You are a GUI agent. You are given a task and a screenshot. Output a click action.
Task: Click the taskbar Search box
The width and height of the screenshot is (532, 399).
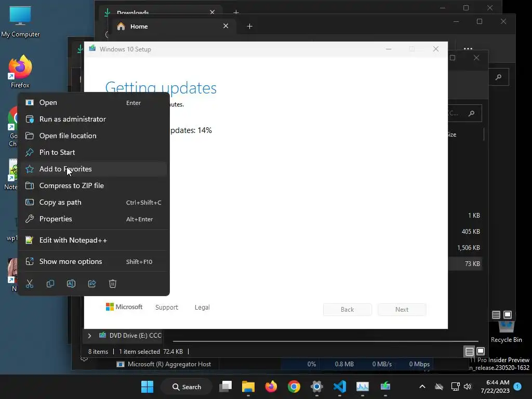tap(187, 387)
